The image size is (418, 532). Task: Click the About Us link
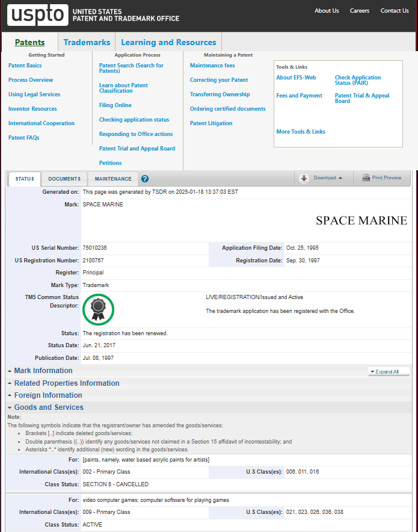[327, 10]
